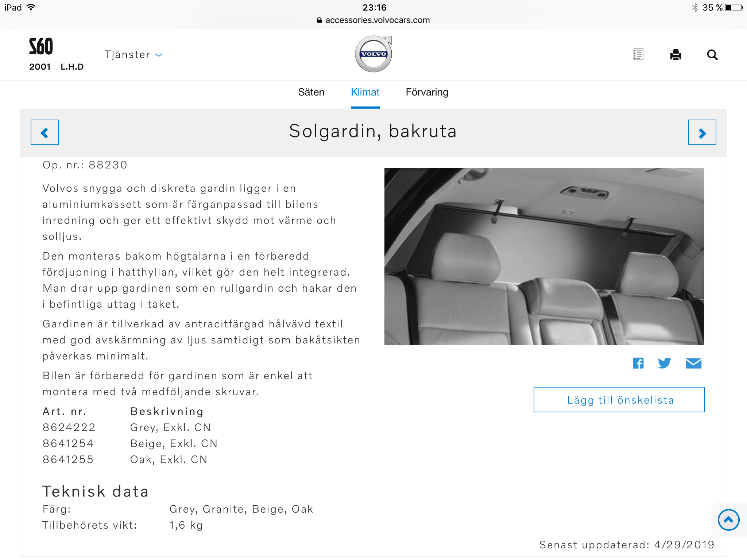
Task: Tap the accessories.volvocars.com address bar
Action: pyautogui.click(x=373, y=20)
